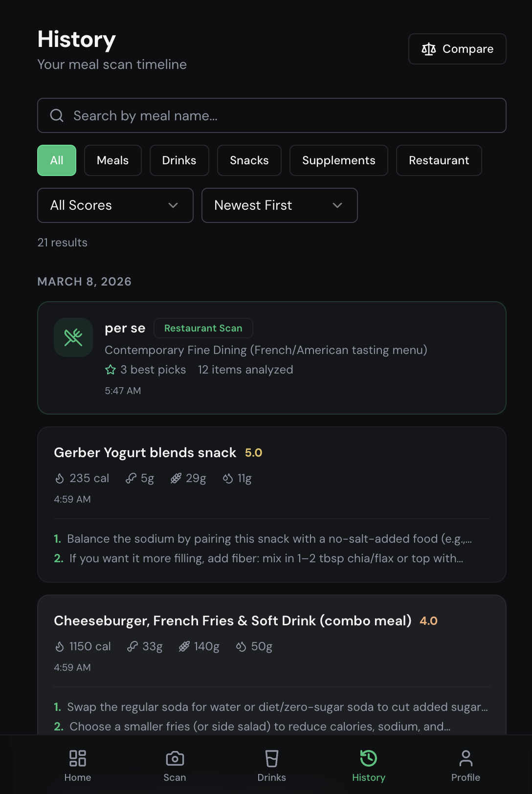
Task: Open the Cheeseburger combo meal card
Action: [272, 665]
